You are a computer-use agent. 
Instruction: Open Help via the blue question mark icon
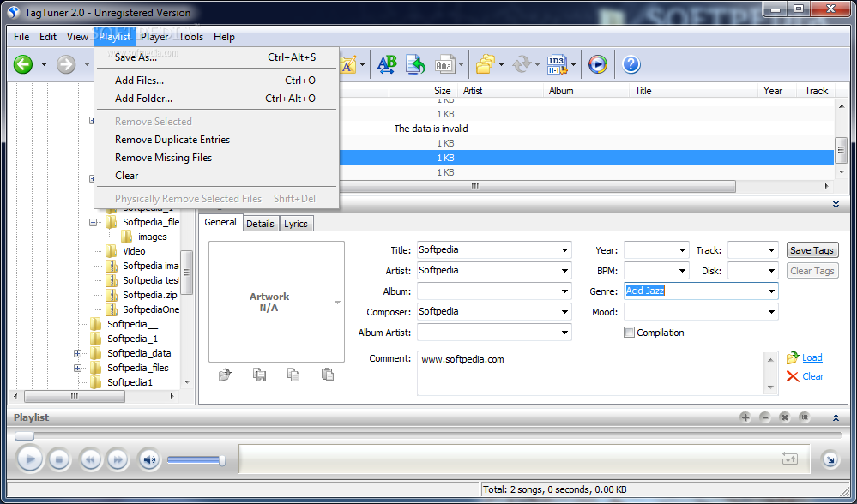pyautogui.click(x=631, y=64)
